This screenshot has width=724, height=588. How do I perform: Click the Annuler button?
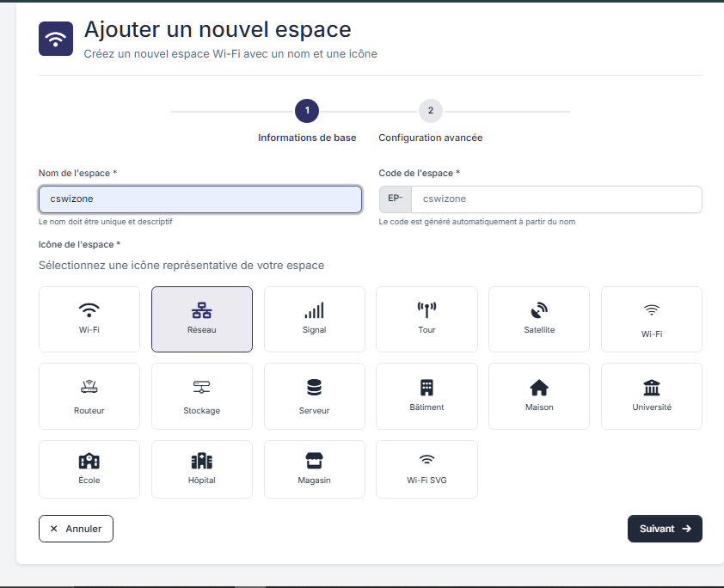(76, 528)
